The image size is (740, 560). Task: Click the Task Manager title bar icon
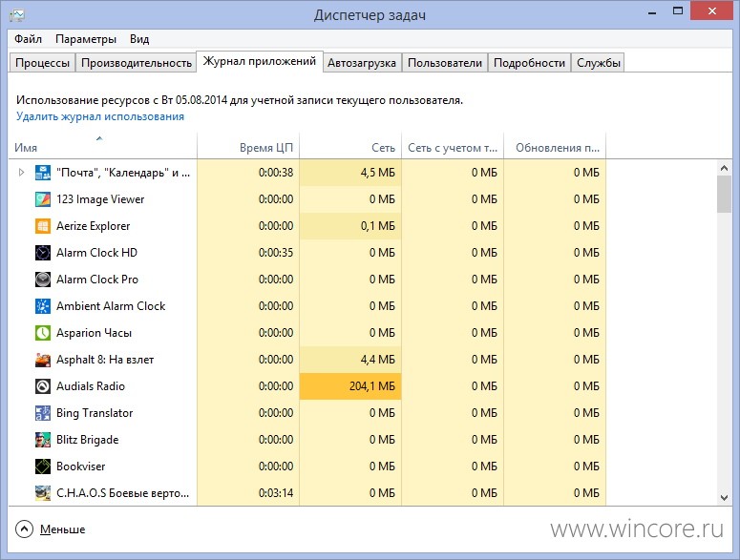17,15
